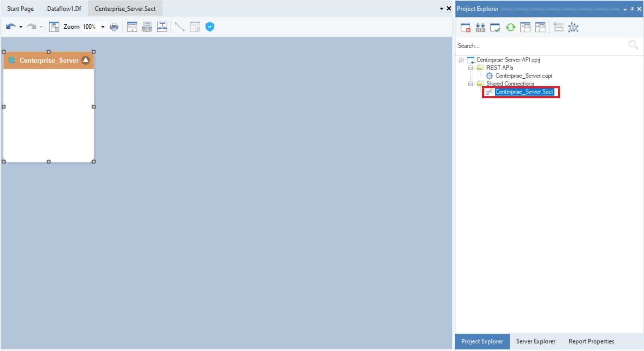Click the Zoom 100% value field
This screenshot has width=644, height=351.
89,27
